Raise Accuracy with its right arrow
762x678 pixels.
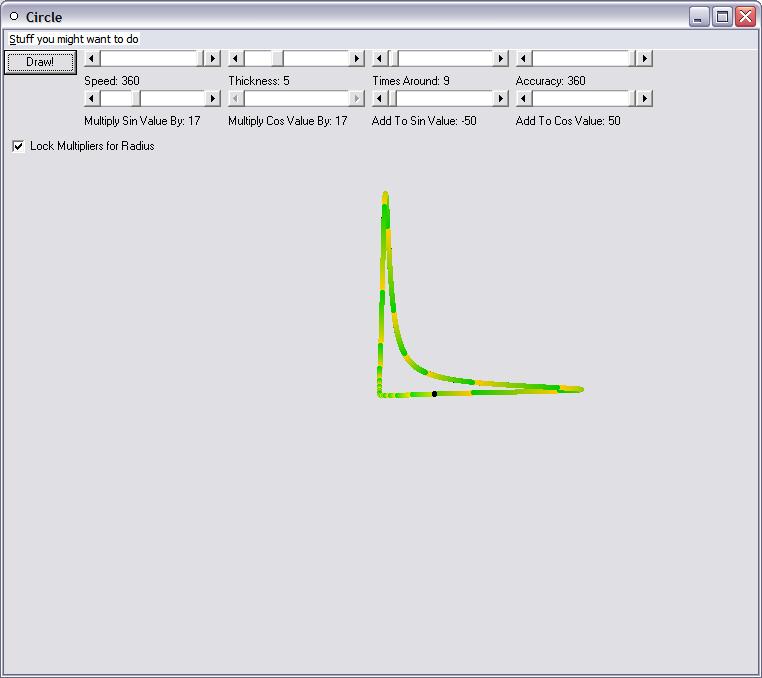pos(644,59)
